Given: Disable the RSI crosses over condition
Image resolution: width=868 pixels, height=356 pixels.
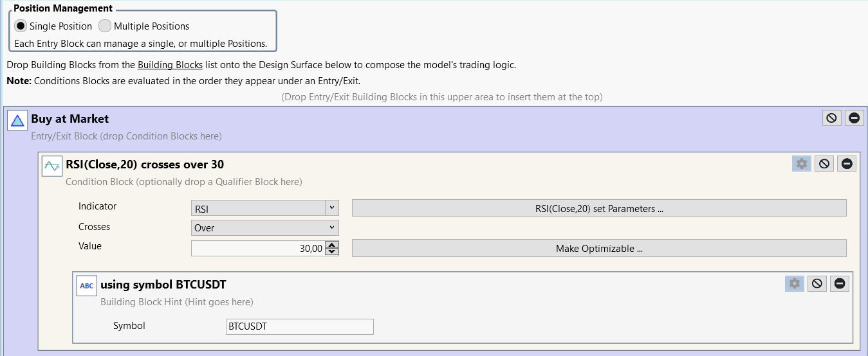Looking at the screenshot, I should coord(824,163).
